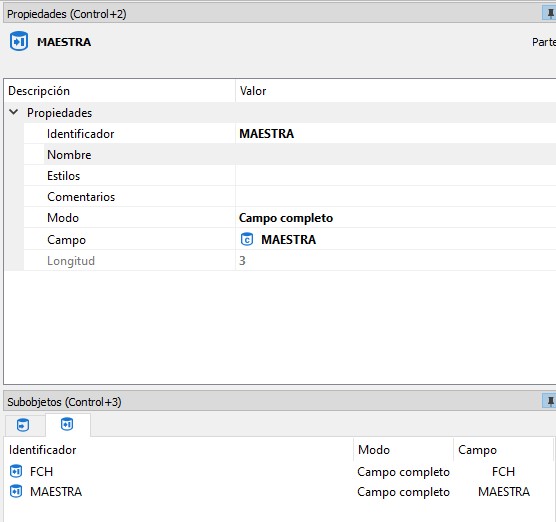Click the field icon beside Campo value MAESTRA

pos(247,239)
